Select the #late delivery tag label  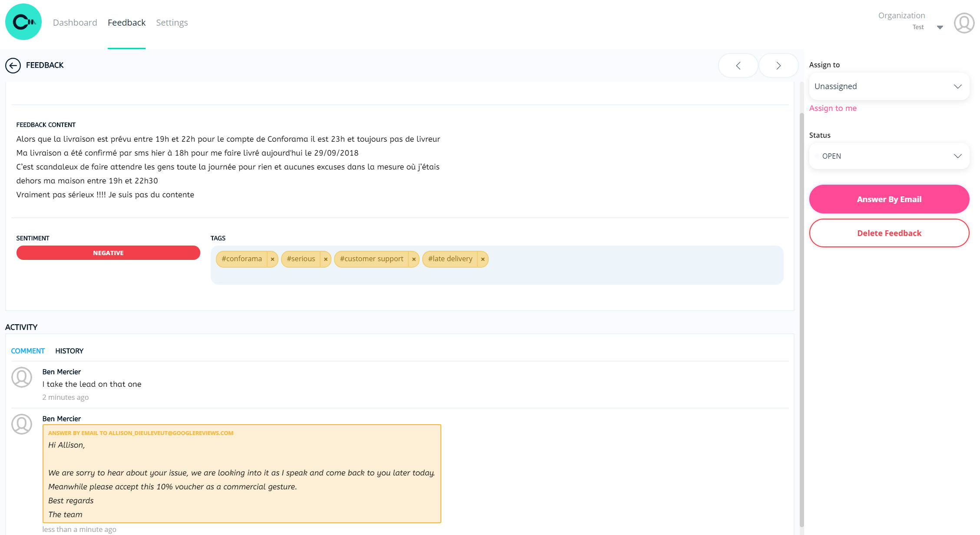450,259
